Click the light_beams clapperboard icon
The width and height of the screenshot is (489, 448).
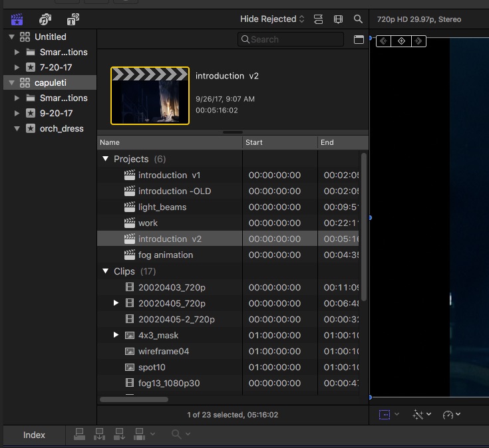click(x=130, y=207)
